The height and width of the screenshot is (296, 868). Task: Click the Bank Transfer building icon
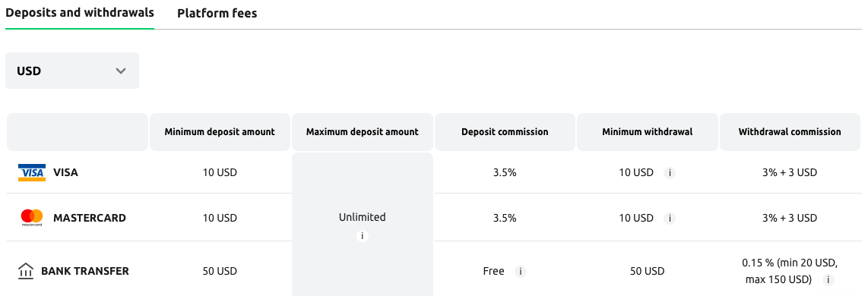(26, 271)
